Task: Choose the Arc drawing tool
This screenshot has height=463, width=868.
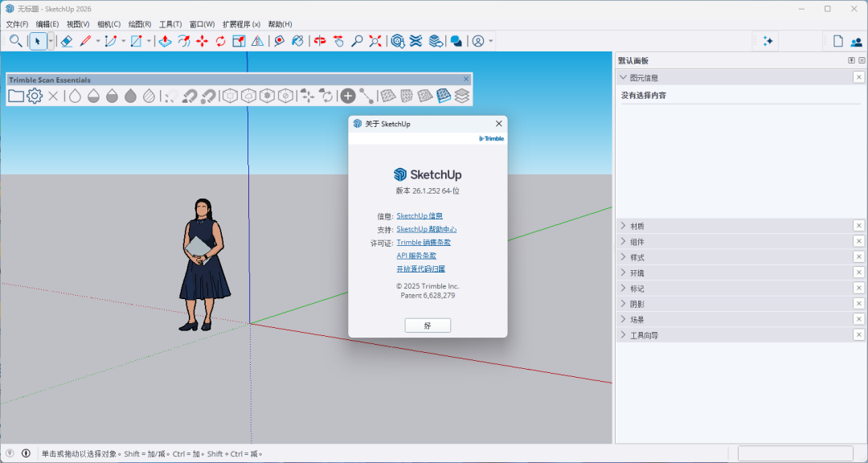Action: pyautogui.click(x=111, y=41)
